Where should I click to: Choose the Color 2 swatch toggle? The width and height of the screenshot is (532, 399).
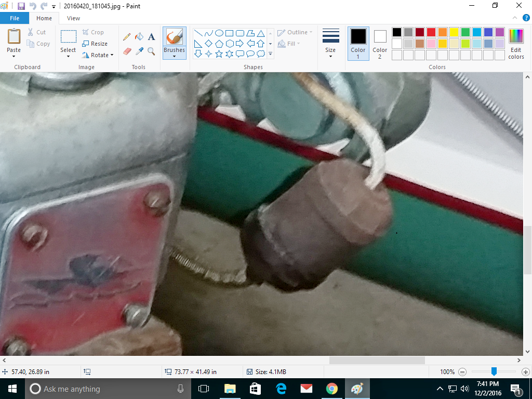coord(380,43)
